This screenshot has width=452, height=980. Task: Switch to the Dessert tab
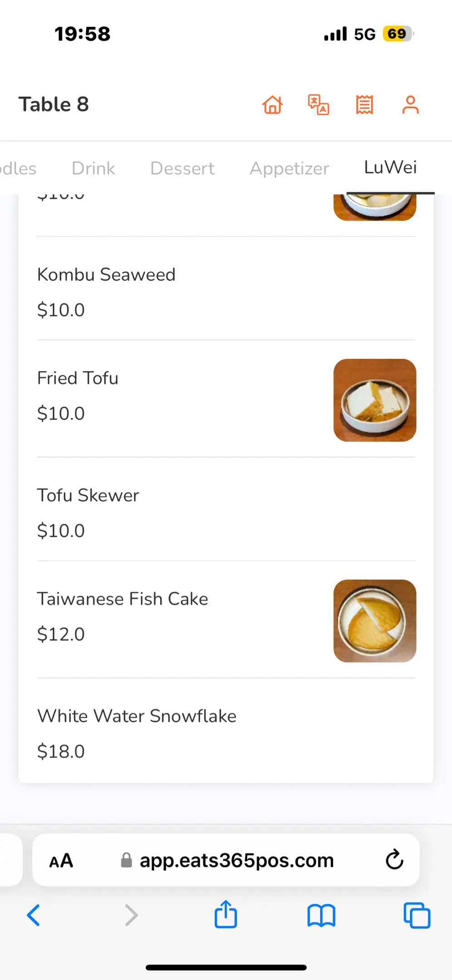(182, 168)
